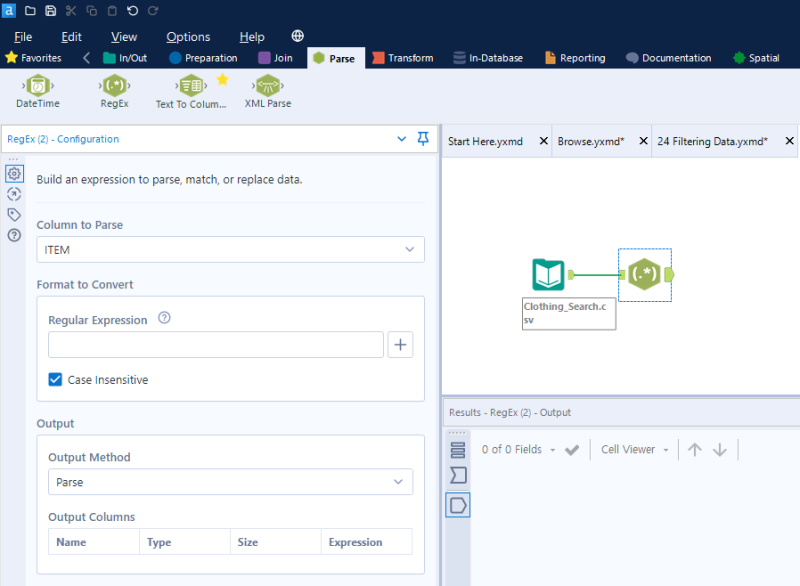The height and width of the screenshot is (586, 800).
Task: Open the Options menu
Action: (x=188, y=37)
